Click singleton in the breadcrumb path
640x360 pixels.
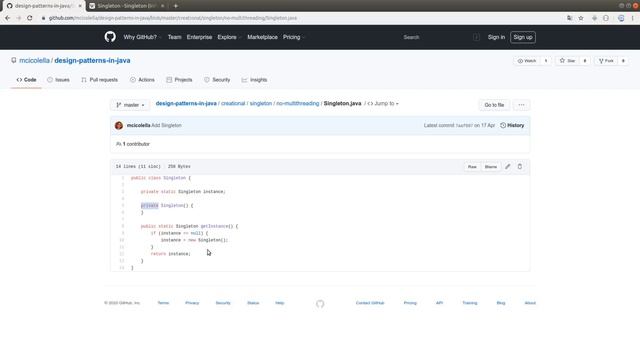tap(260, 104)
